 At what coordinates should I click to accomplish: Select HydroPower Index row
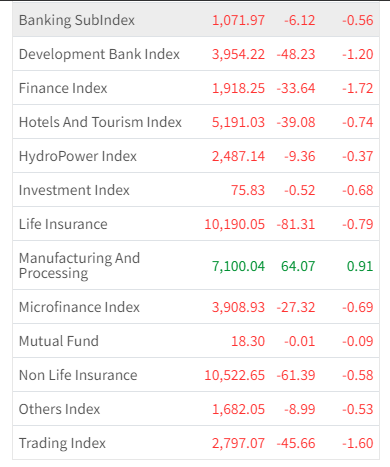(x=196, y=156)
